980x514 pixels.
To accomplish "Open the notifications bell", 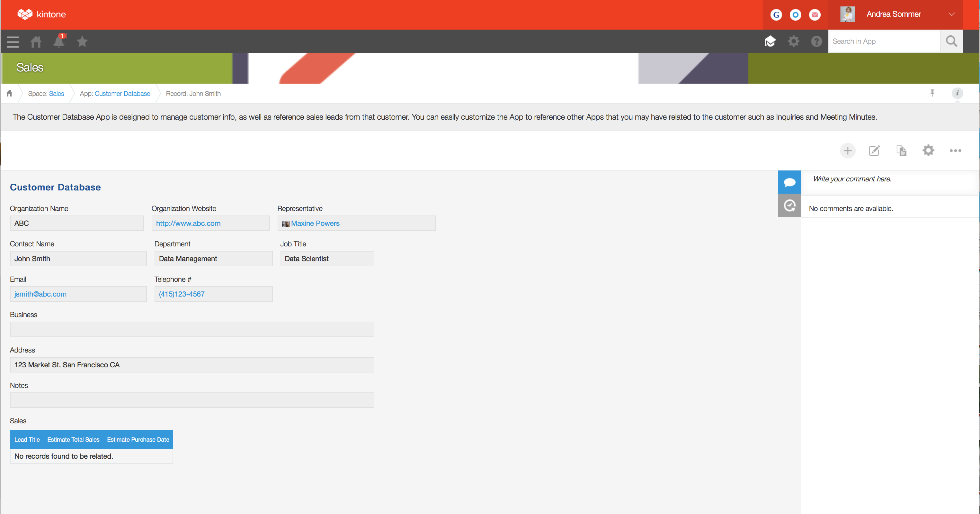I will pos(59,41).
